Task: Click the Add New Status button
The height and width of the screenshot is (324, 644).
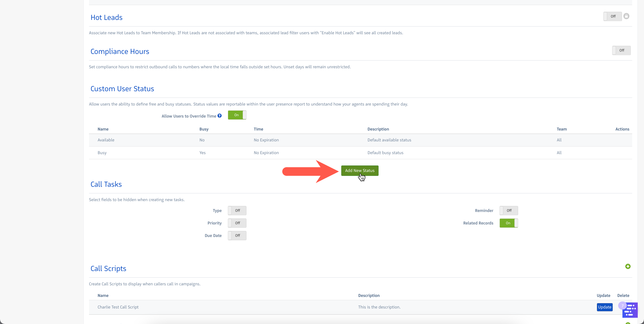Action: click(360, 171)
